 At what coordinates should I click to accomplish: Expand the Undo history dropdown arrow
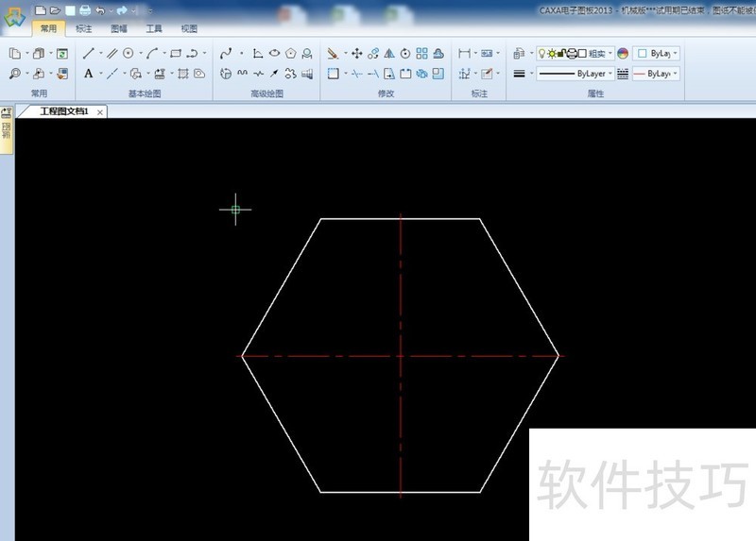111,10
